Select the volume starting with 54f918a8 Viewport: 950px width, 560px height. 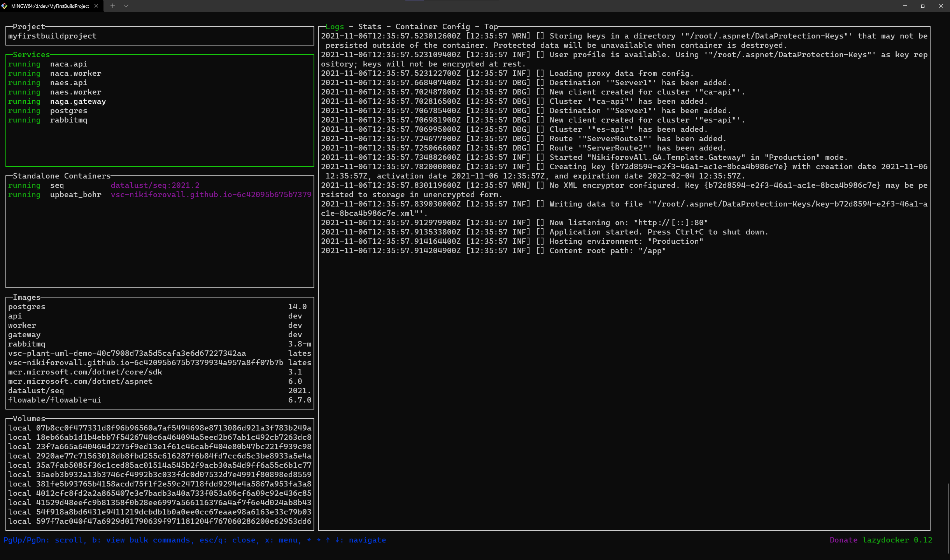(x=160, y=512)
